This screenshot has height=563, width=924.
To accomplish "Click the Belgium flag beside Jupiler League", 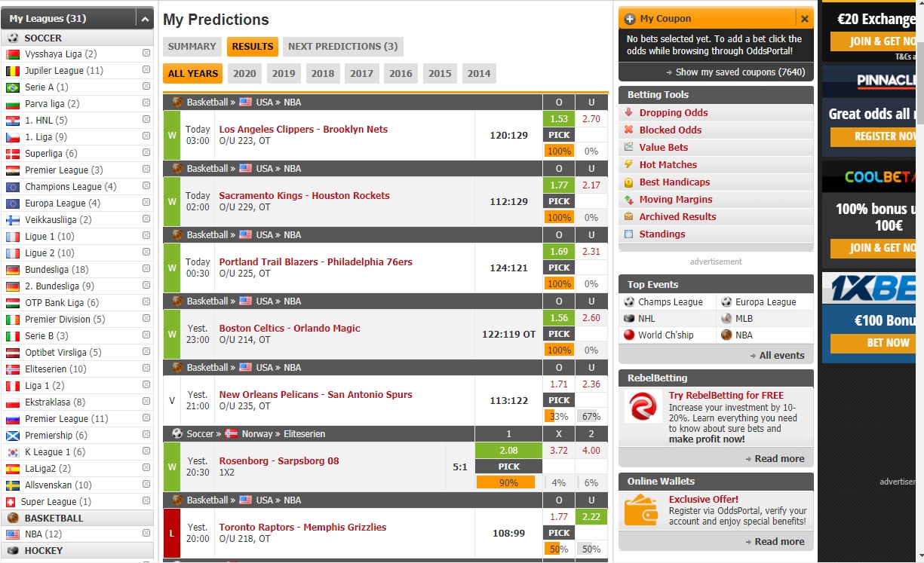I will click(12, 71).
